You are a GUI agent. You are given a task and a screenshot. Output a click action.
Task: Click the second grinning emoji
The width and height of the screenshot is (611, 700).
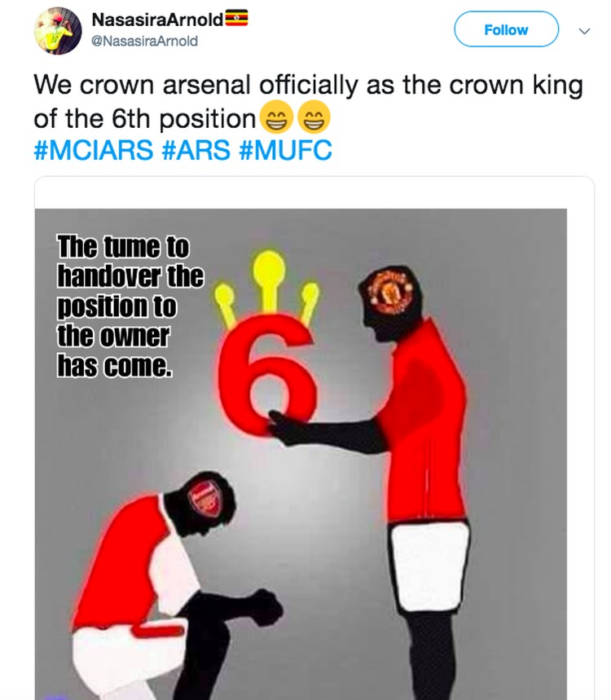314,118
